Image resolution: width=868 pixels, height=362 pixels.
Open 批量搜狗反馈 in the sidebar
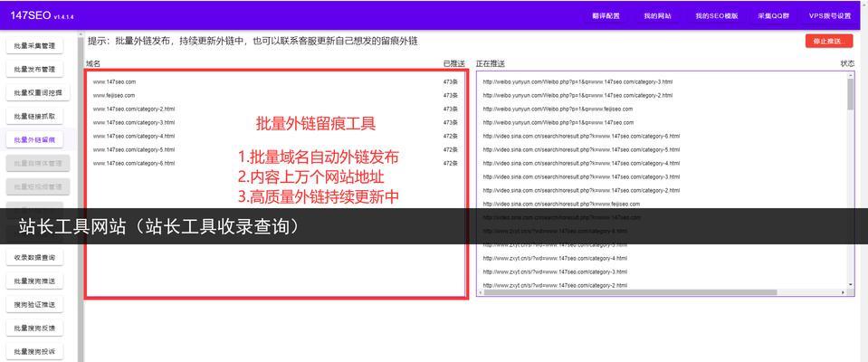pos(34,329)
